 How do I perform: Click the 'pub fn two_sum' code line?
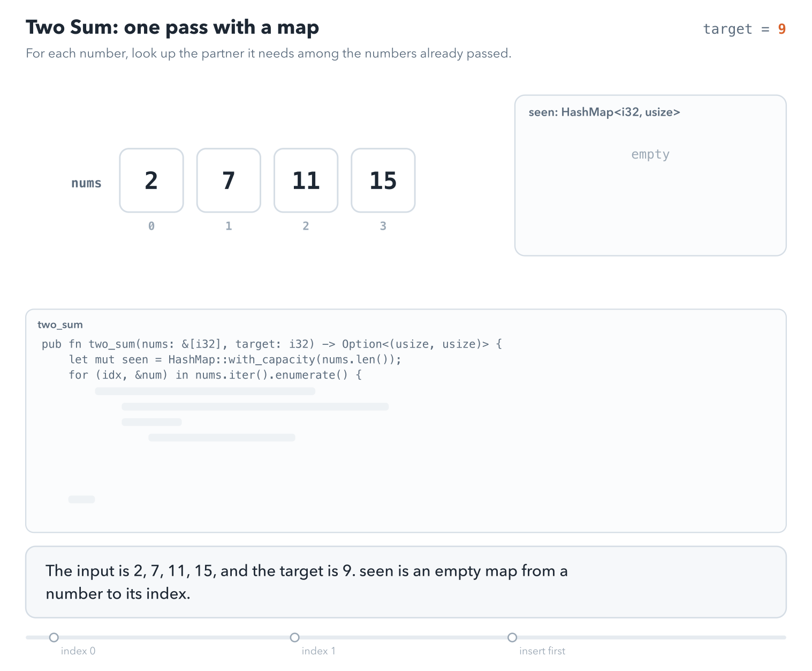pyautogui.click(x=272, y=344)
